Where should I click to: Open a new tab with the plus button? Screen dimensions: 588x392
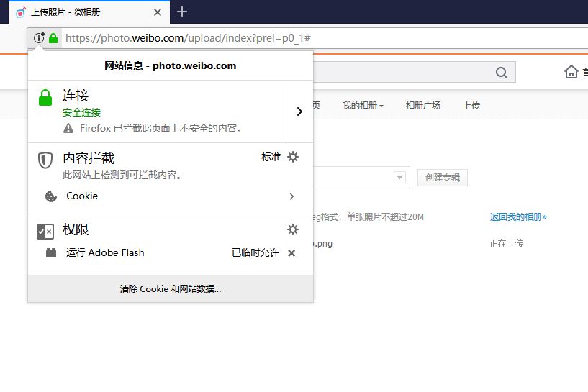point(182,12)
